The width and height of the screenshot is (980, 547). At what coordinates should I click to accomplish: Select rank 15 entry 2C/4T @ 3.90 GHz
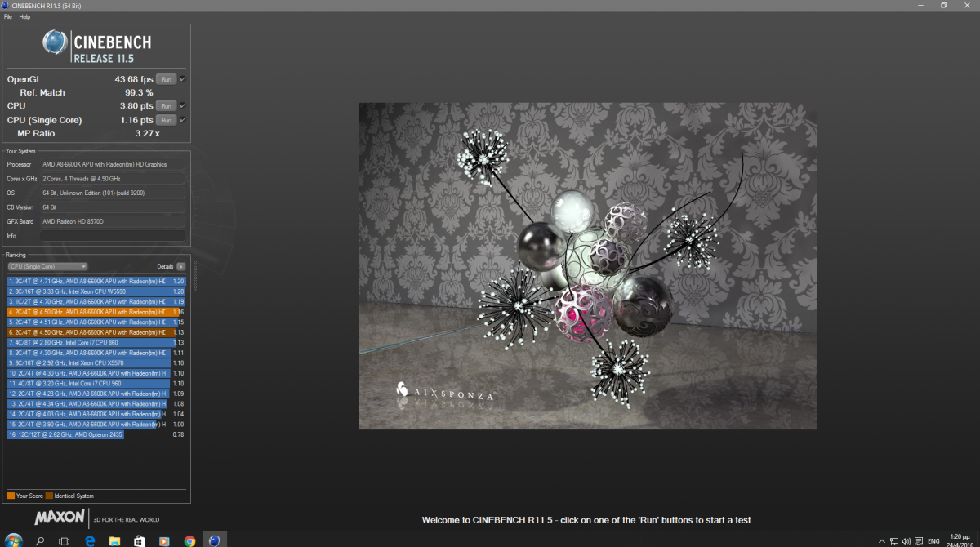96,425
